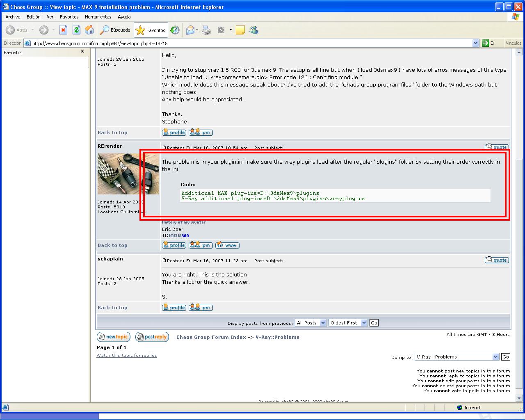Expand the resize button dropdown arrow
The width and height of the screenshot is (525, 420).
tap(231, 30)
